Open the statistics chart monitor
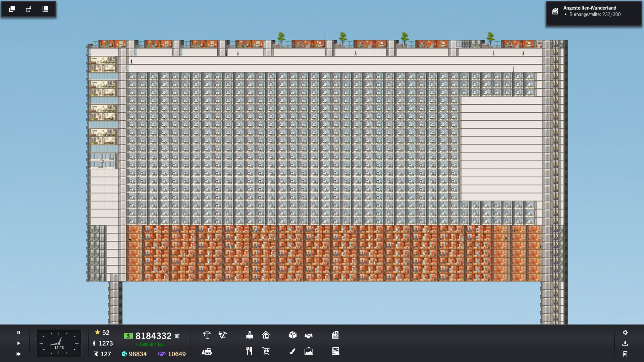644x362 pixels. pyautogui.click(x=335, y=351)
